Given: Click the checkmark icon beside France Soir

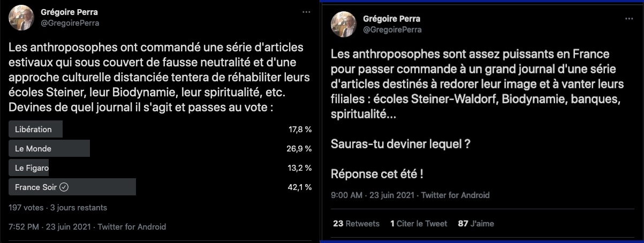Looking at the screenshot, I should (x=63, y=187).
